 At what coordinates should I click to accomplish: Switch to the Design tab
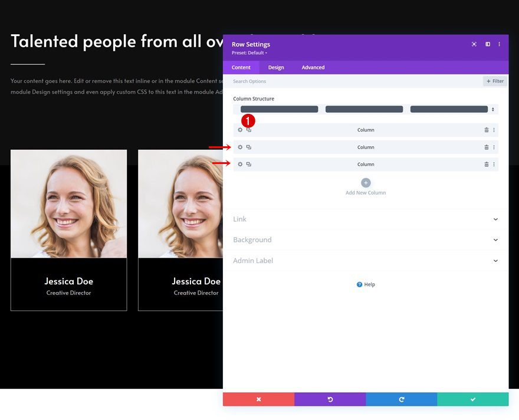(x=276, y=67)
